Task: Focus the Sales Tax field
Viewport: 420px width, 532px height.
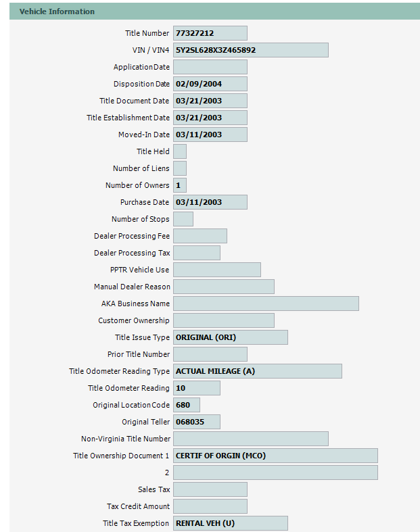Action: pos(210,489)
